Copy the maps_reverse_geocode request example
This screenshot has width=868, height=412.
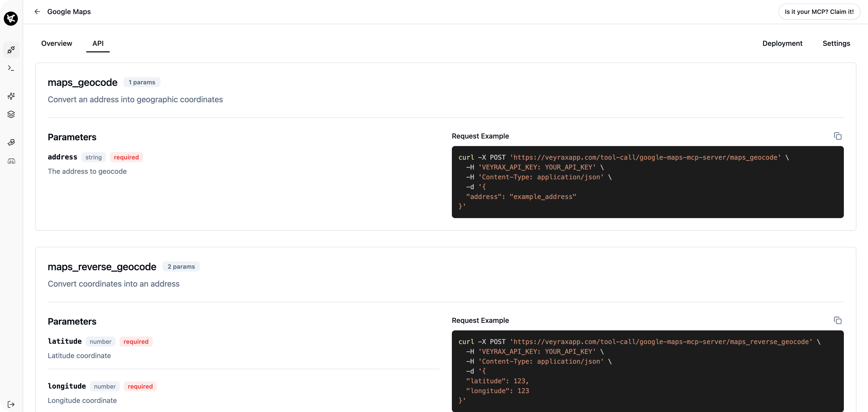[x=838, y=320]
